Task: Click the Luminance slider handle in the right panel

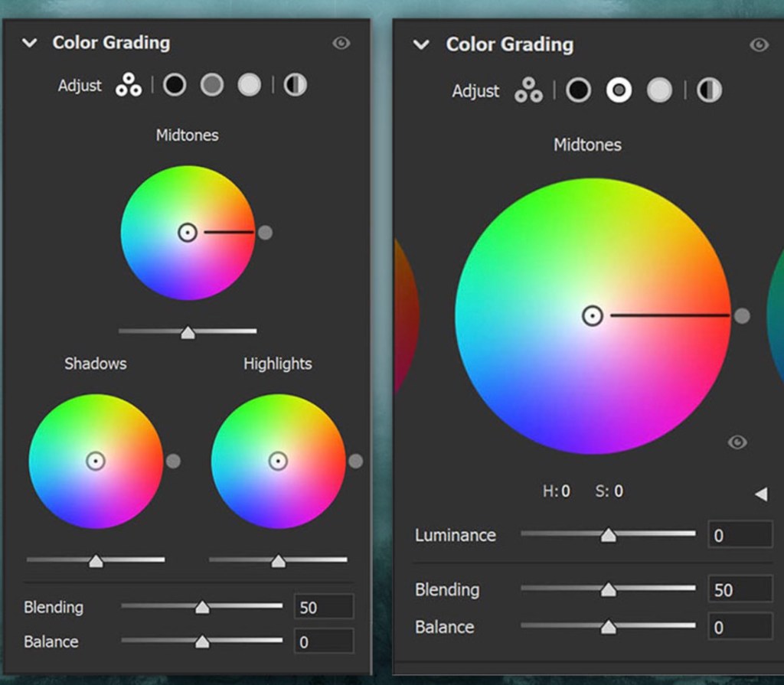Action: point(608,536)
